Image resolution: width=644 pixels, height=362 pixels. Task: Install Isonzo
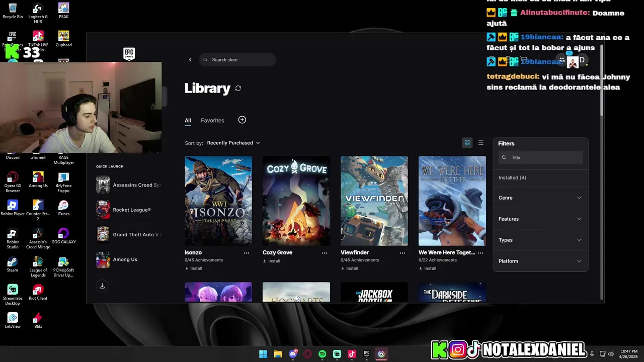point(194,268)
